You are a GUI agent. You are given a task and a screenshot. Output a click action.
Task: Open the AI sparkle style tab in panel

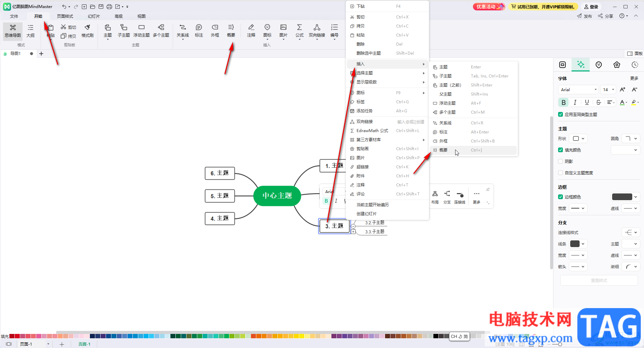(581, 65)
